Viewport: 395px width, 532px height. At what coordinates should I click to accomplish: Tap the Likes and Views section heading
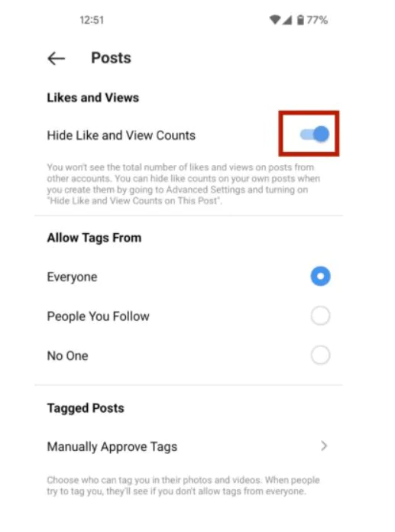(x=93, y=98)
